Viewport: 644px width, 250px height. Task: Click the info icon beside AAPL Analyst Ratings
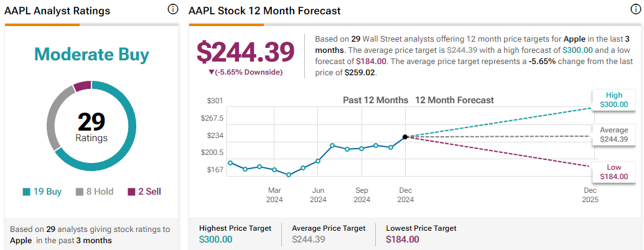(x=173, y=10)
